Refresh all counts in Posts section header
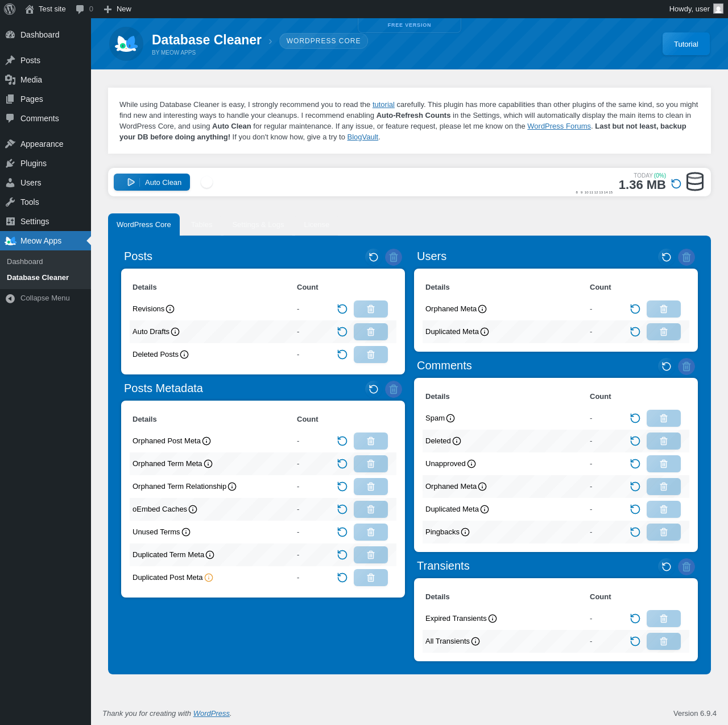728x725 pixels. pyautogui.click(x=374, y=257)
